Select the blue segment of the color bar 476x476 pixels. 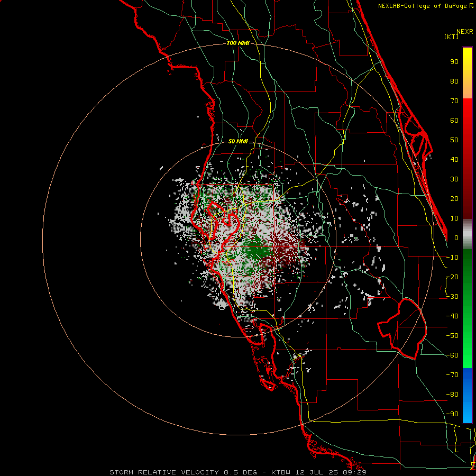[467, 396]
